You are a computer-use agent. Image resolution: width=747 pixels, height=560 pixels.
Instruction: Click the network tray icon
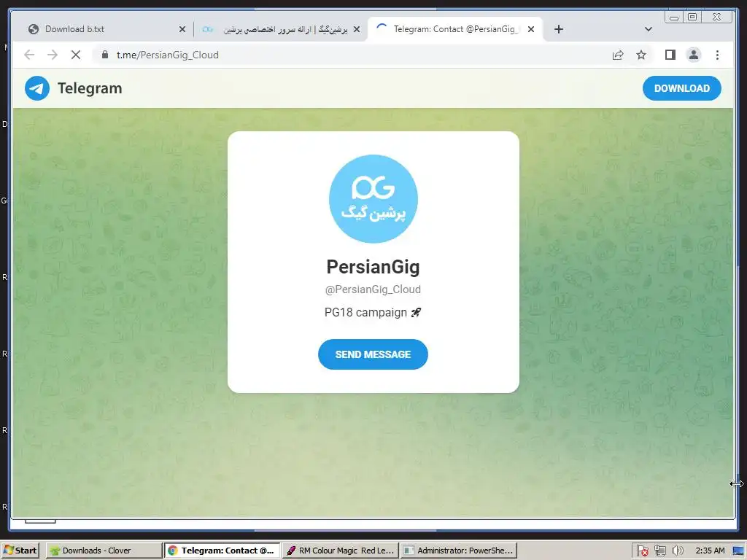click(x=659, y=551)
